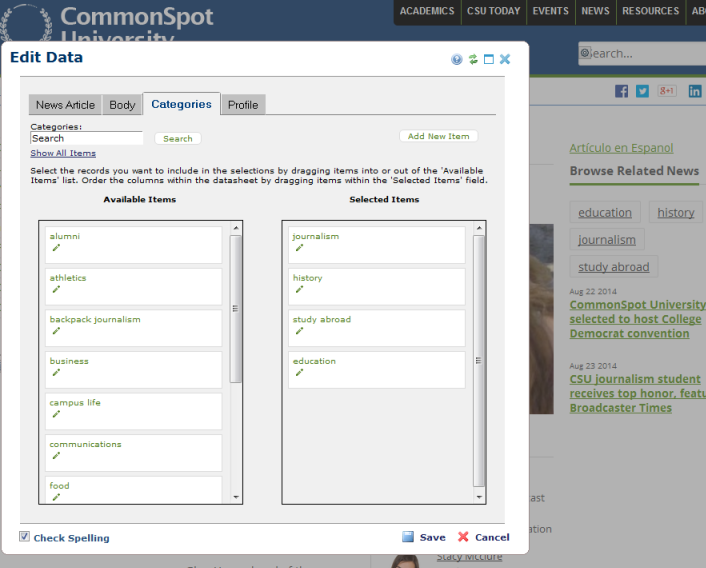Share via the Google+ icon
Viewport: 706px width, 568px height.
click(x=667, y=91)
